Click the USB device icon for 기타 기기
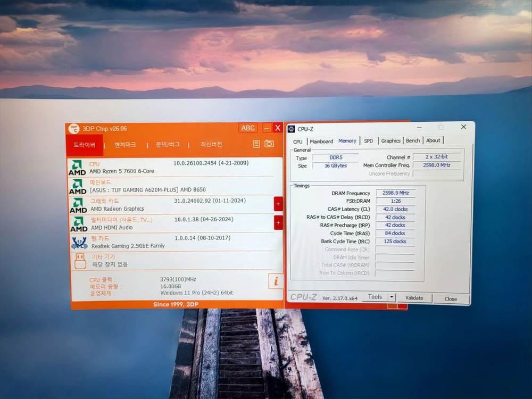 point(80,261)
